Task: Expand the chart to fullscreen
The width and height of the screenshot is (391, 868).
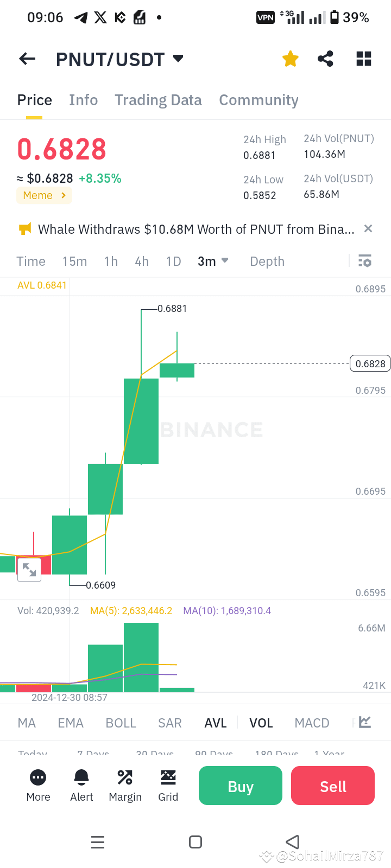Action: coord(29,569)
